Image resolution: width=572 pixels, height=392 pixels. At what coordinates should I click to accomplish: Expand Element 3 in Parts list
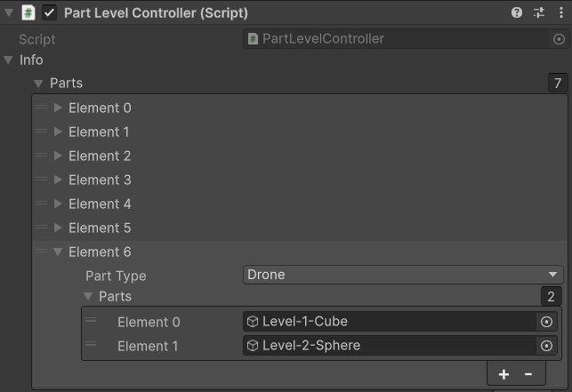59,180
